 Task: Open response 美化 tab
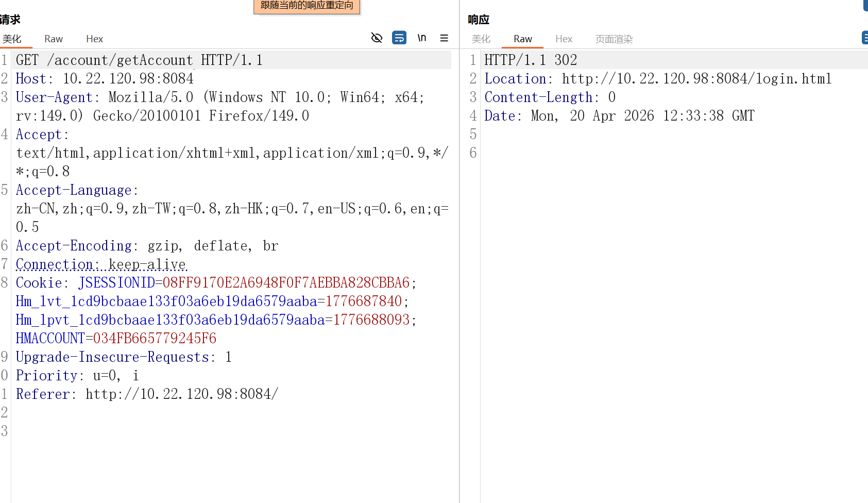[x=481, y=39]
